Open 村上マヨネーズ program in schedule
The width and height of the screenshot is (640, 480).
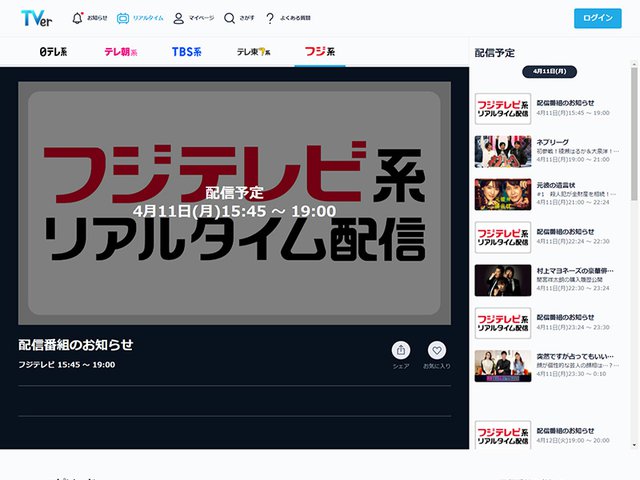coord(502,280)
